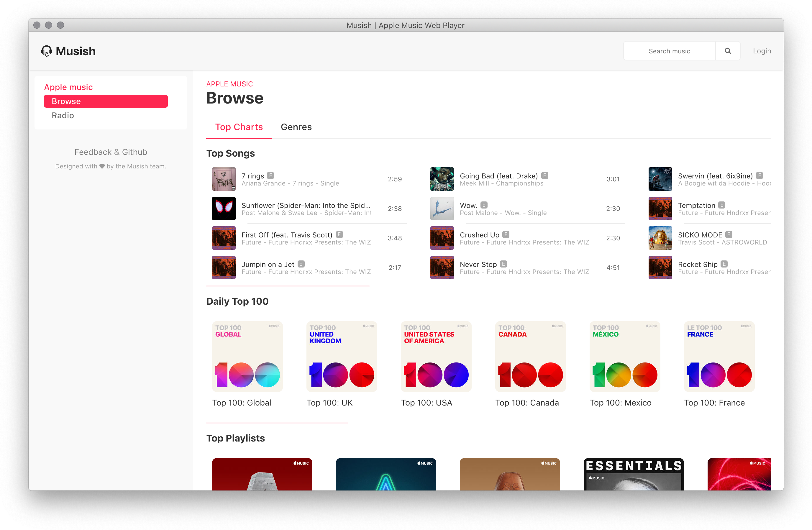Screen dimensions: 812x530
Task: Click the red macOS close button
Action: click(x=37, y=25)
